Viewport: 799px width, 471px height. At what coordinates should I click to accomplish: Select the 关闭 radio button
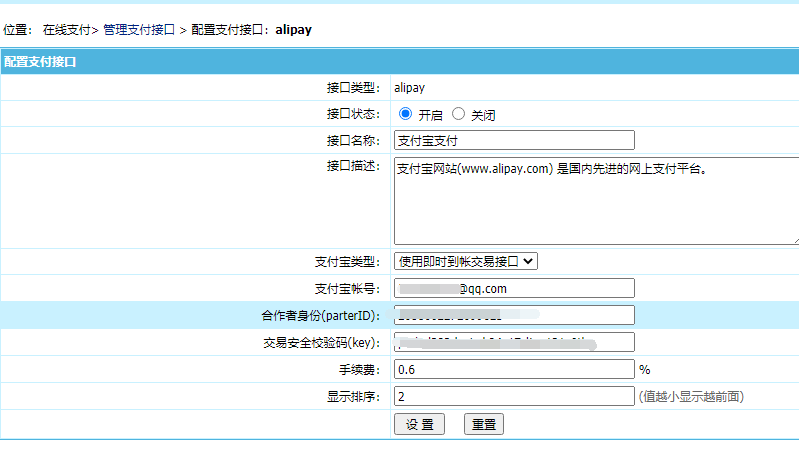tap(459, 114)
